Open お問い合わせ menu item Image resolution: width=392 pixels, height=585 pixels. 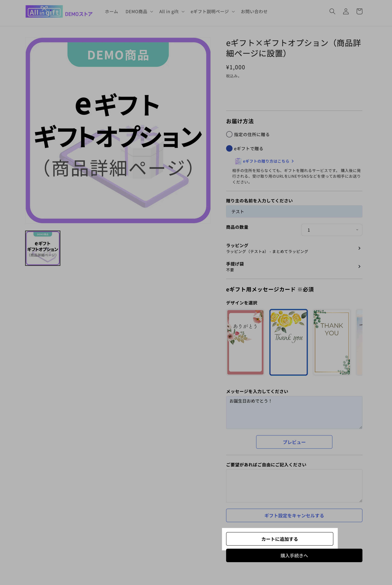click(254, 11)
